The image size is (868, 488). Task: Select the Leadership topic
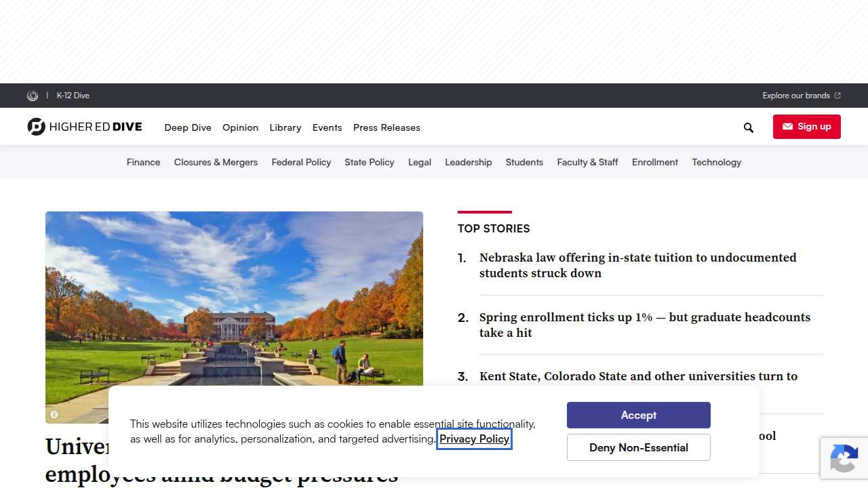469,162
